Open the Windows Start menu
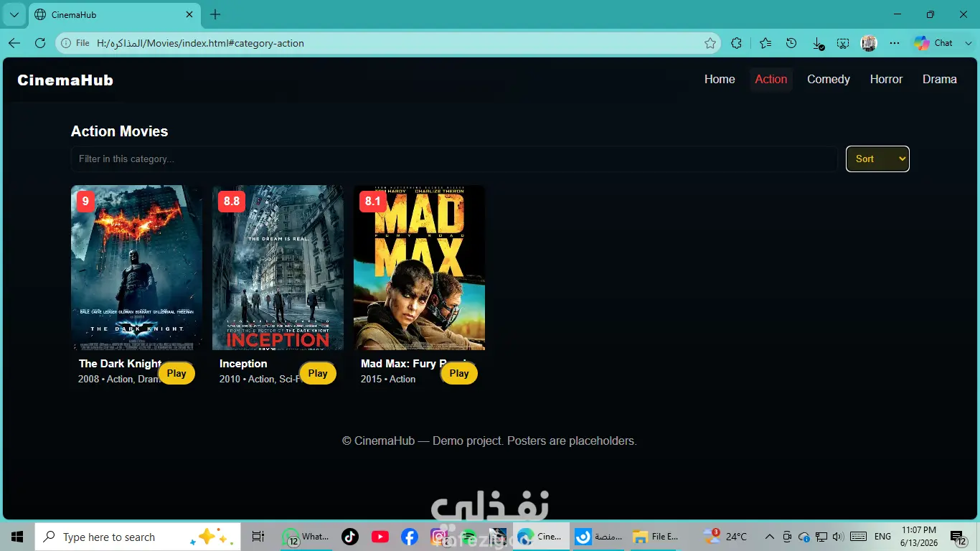 coord(17,537)
